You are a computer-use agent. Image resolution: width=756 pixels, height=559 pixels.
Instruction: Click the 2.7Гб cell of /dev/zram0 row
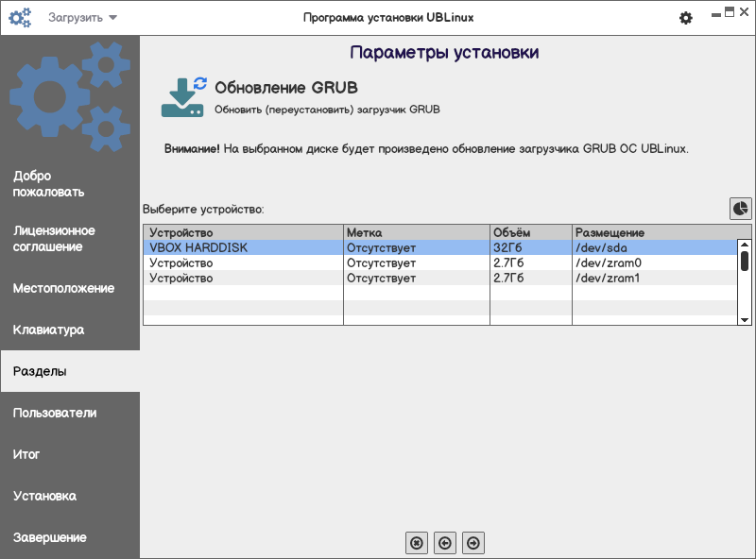[531, 263]
